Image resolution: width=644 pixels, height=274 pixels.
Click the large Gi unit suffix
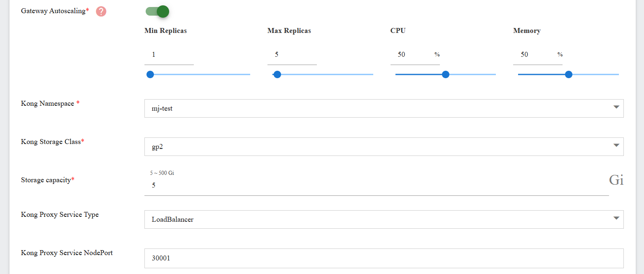(x=616, y=180)
